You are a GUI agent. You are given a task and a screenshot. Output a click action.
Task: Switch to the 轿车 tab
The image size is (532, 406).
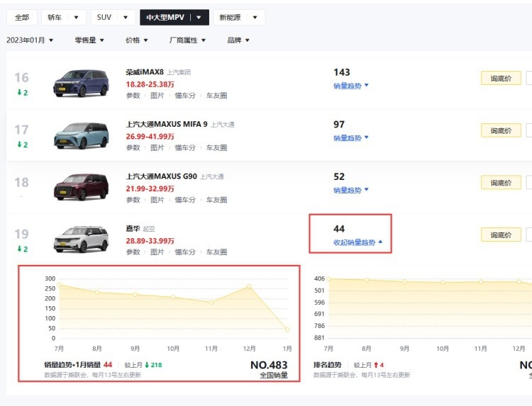click(55, 17)
